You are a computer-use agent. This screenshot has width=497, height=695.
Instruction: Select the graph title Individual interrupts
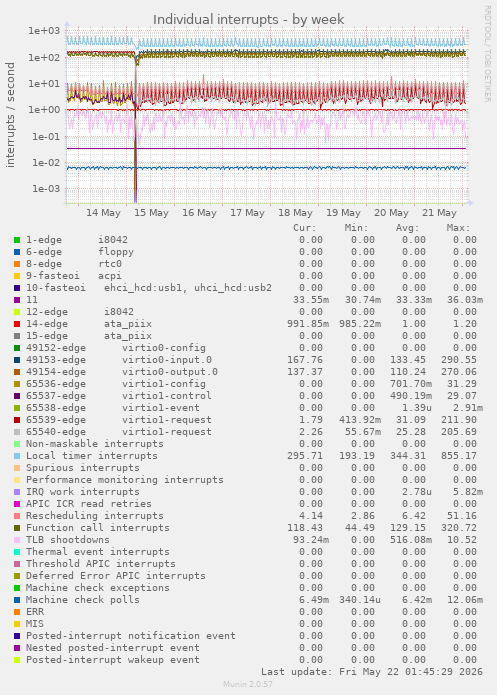click(x=248, y=20)
